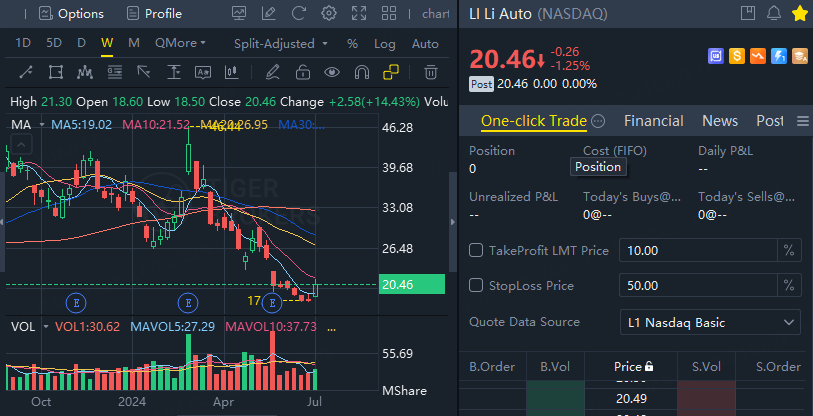Select the text annotation tool
This screenshot has height=416, width=813.
[203, 73]
